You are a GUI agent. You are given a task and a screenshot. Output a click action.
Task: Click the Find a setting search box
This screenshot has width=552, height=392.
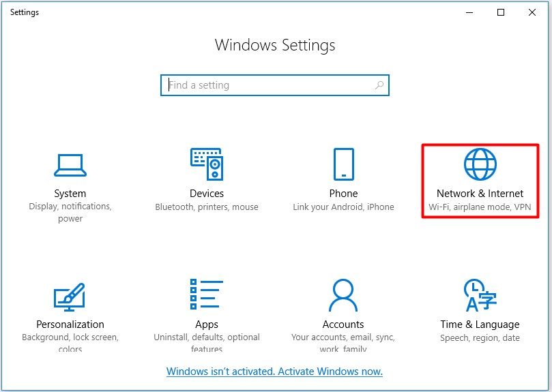(275, 85)
